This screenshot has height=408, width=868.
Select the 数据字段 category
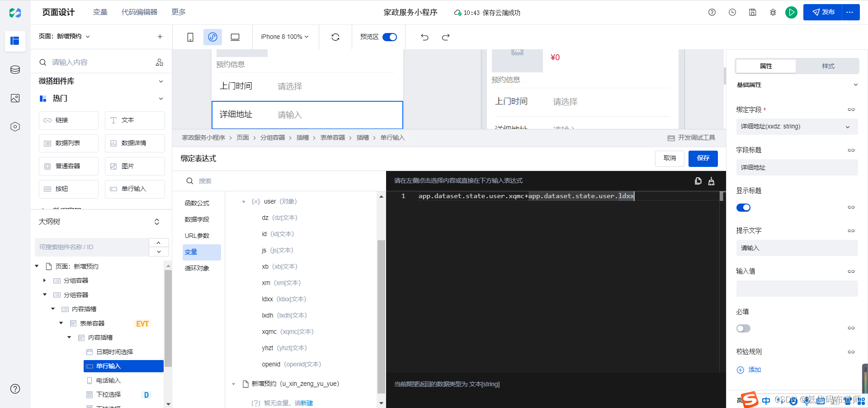(x=197, y=219)
